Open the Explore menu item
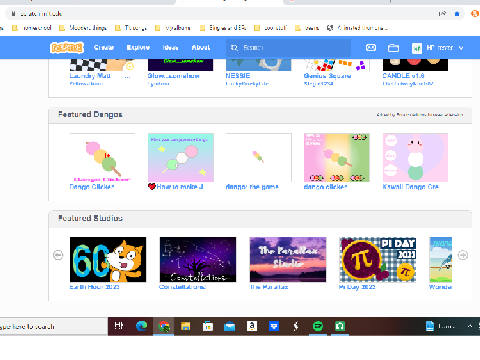 pos(138,48)
